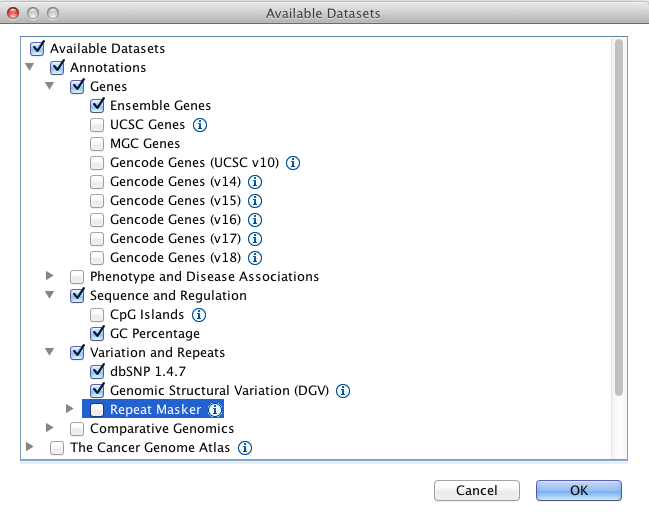Expand the Repeat Masker tree node
The width and height of the screenshot is (649, 517).
pyautogui.click(x=70, y=410)
